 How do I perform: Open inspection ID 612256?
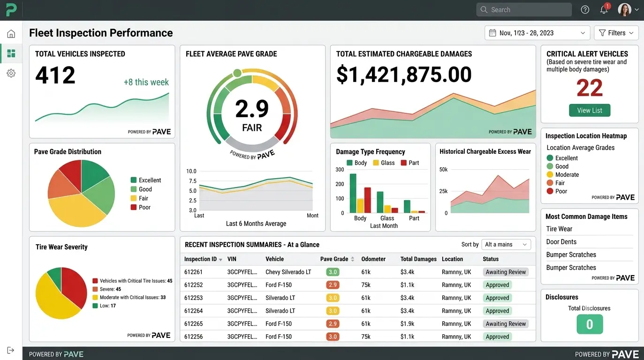(x=193, y=337)
